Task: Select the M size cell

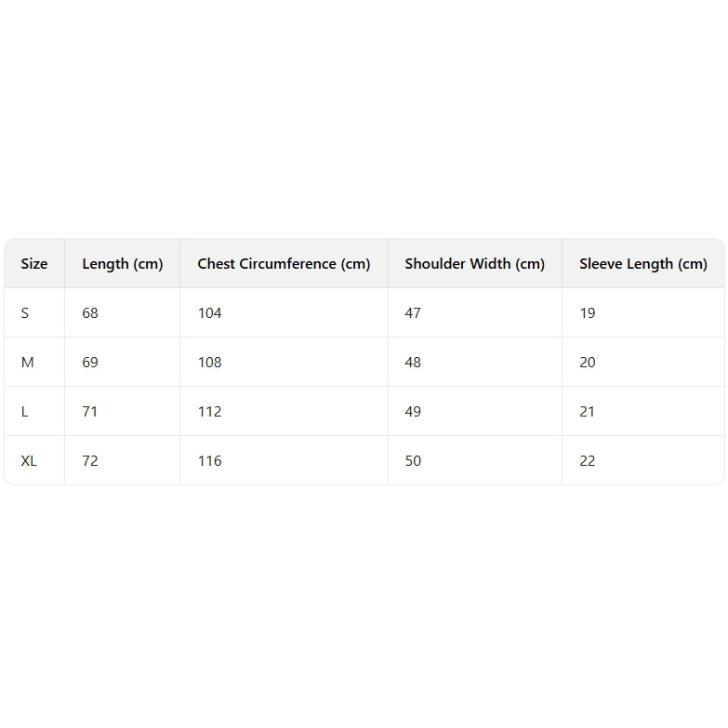Action: (27, 363)
